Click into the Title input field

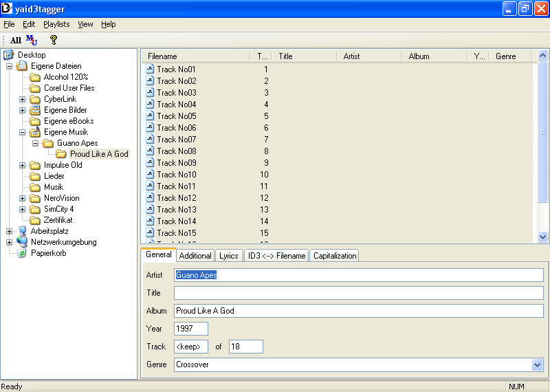[358, 293]
